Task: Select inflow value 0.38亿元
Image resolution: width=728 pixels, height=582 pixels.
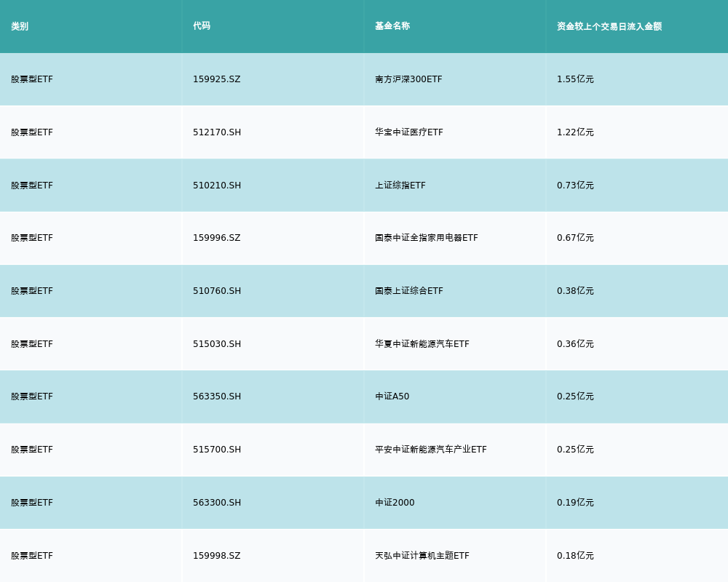Action: 575,291
